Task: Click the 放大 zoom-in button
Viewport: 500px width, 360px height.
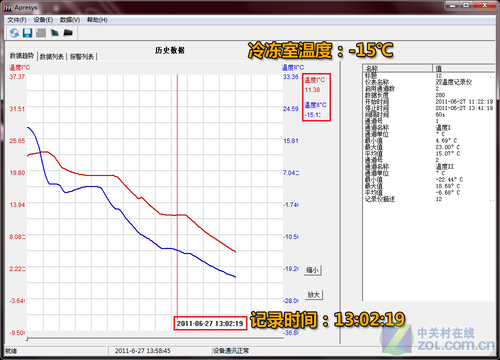Action: click(314, 294)
